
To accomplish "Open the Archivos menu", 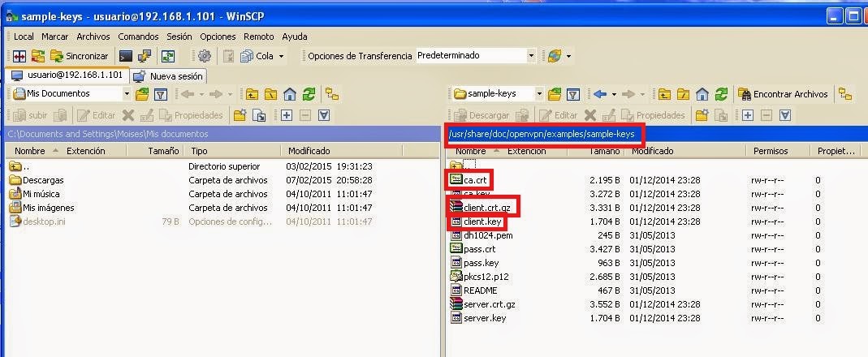I will point(93,37).
